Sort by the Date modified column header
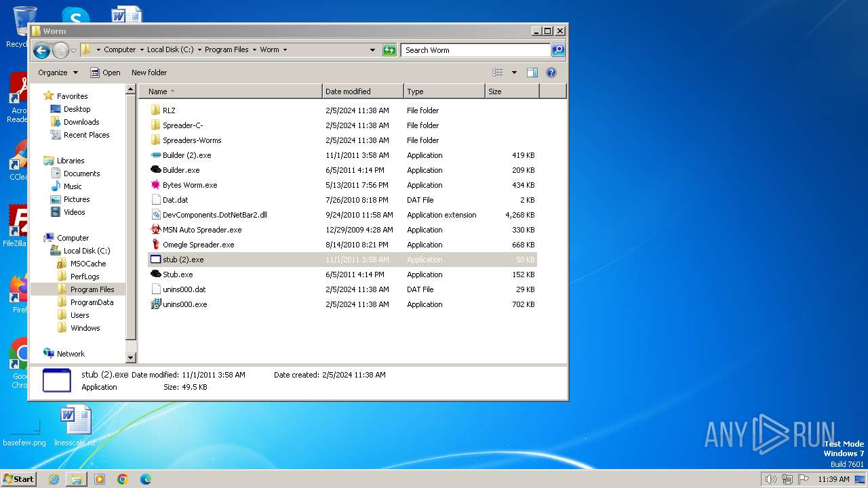The width and height of the screenshot is (868, 488). tap(363, 91)
